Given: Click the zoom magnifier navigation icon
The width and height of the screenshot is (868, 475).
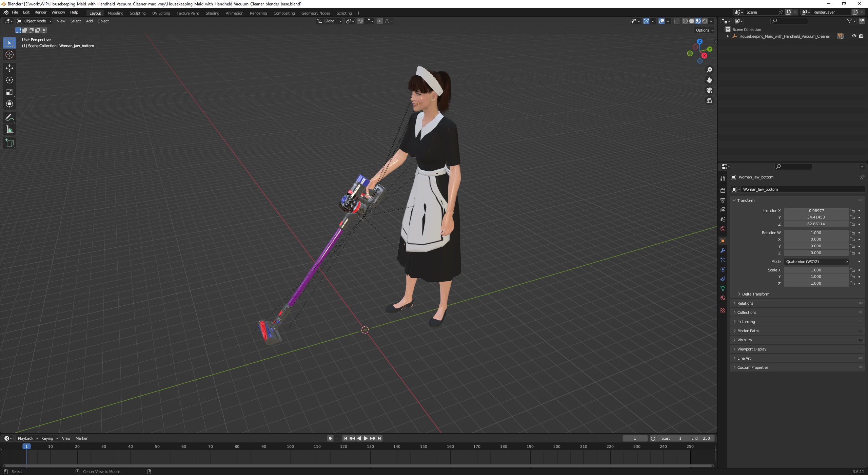Looking at the screenshot, I should point(709,70).
